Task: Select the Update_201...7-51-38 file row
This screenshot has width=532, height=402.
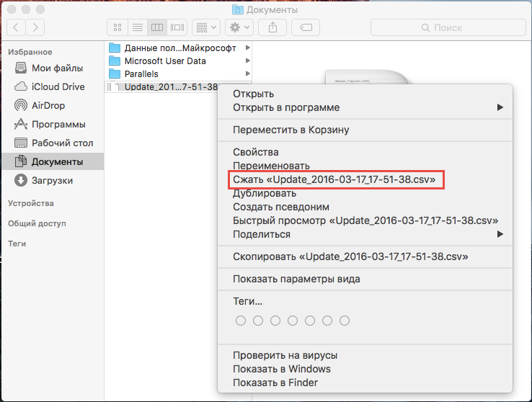Action: (x=162, y=86)
